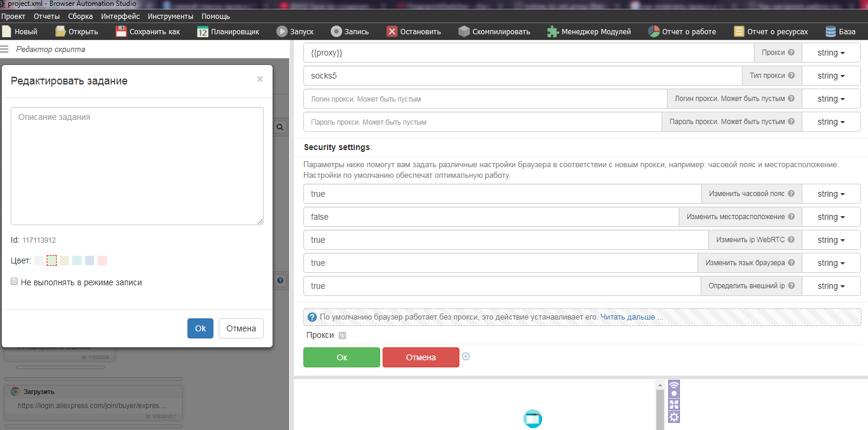The image size is (868, 430).
Task: Start the script with Запуск
Action: (x=294, y=31)
